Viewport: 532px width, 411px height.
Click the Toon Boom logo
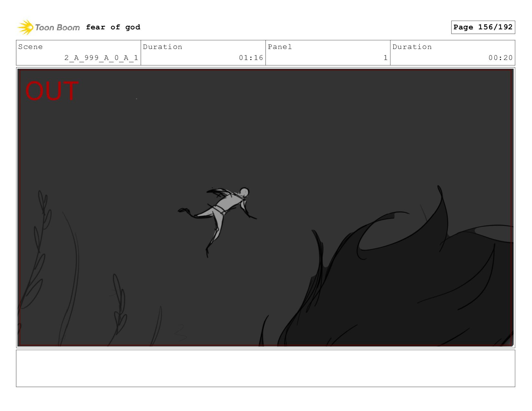click(48, 27)
